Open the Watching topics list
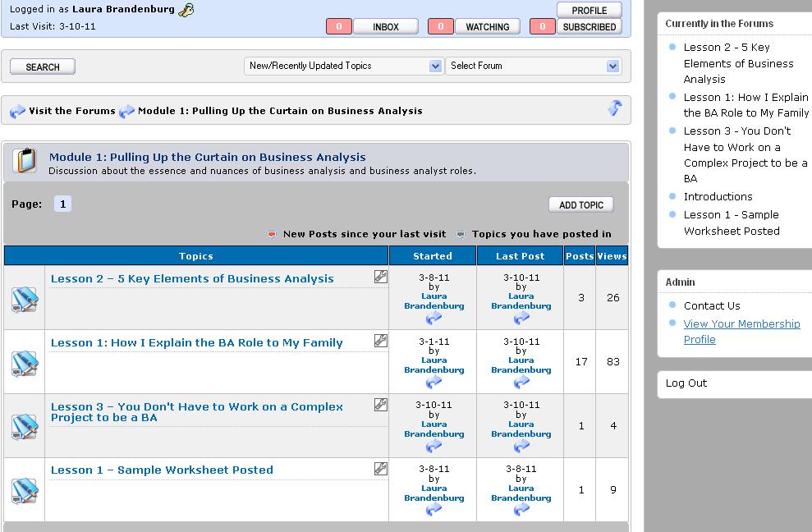Image resolution: width=812 pixels, height=532 pixels. [487, 27]
